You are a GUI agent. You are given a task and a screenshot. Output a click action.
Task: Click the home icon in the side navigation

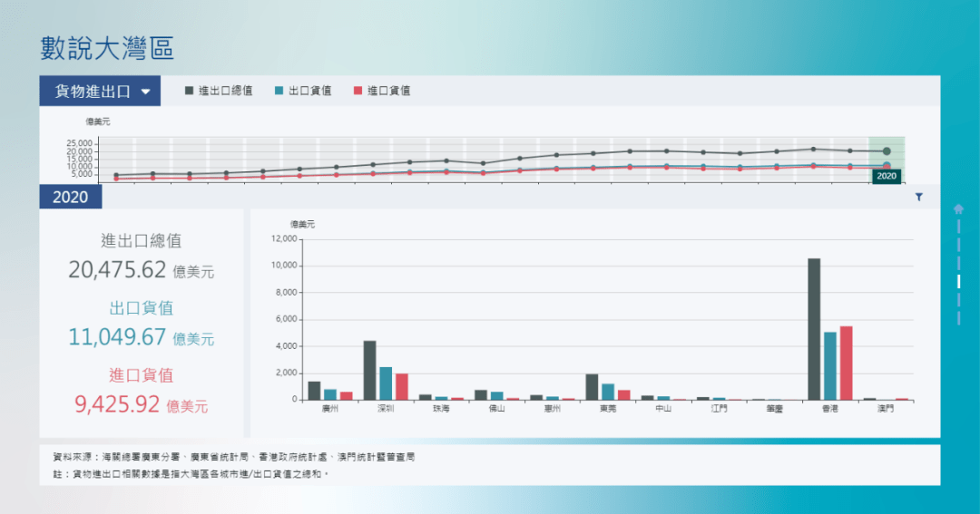coord(958,209)
